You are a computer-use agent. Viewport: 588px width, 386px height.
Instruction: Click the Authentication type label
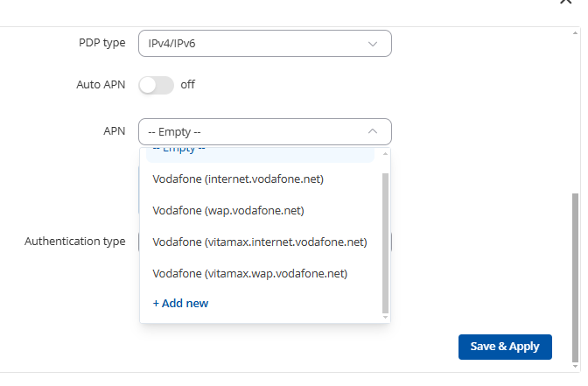(75, 242)
